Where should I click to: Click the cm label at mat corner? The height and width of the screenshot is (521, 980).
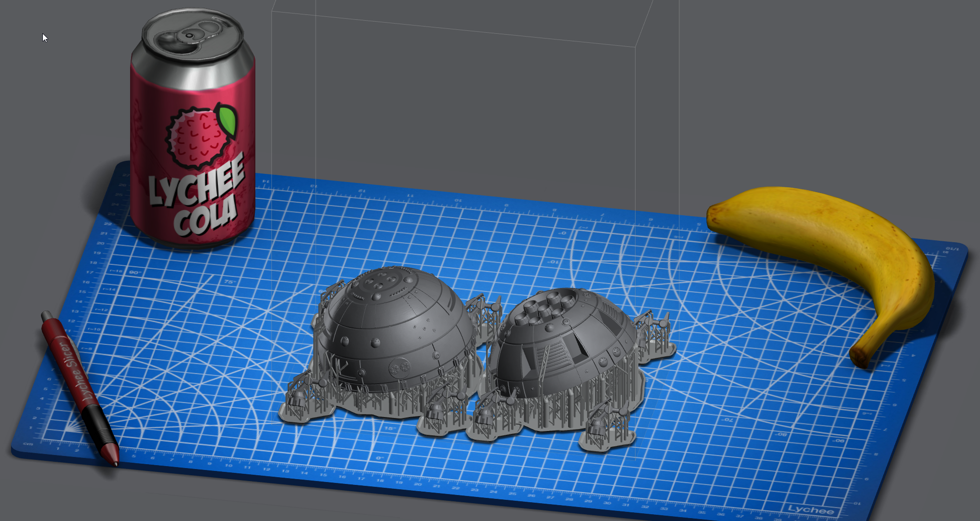point(28,444)
